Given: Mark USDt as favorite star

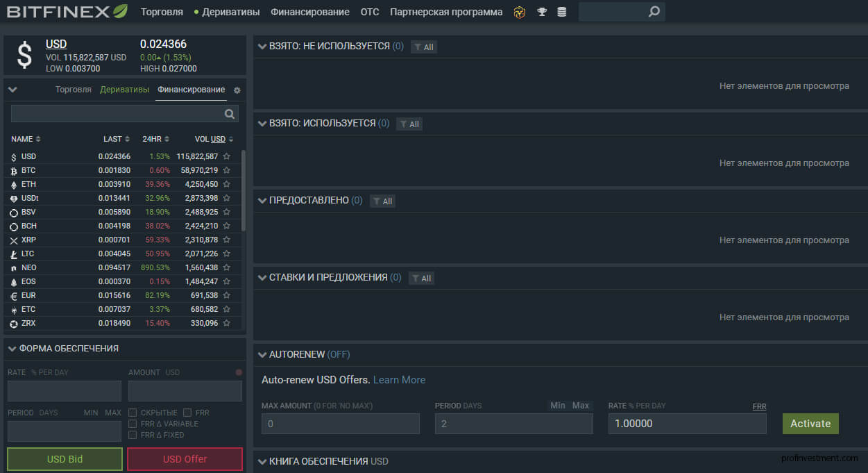Looking at the screenshot, I should pos(227,198).
